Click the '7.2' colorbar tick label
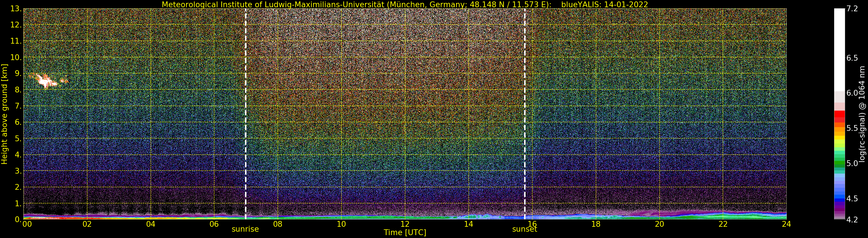Viewport: 868px width, 238px height. click(852, 9)
